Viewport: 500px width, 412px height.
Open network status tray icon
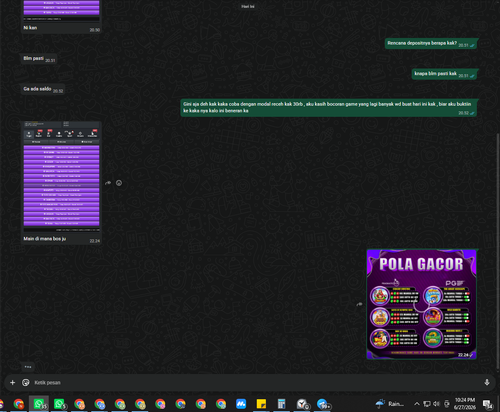[x=427, y=404]
